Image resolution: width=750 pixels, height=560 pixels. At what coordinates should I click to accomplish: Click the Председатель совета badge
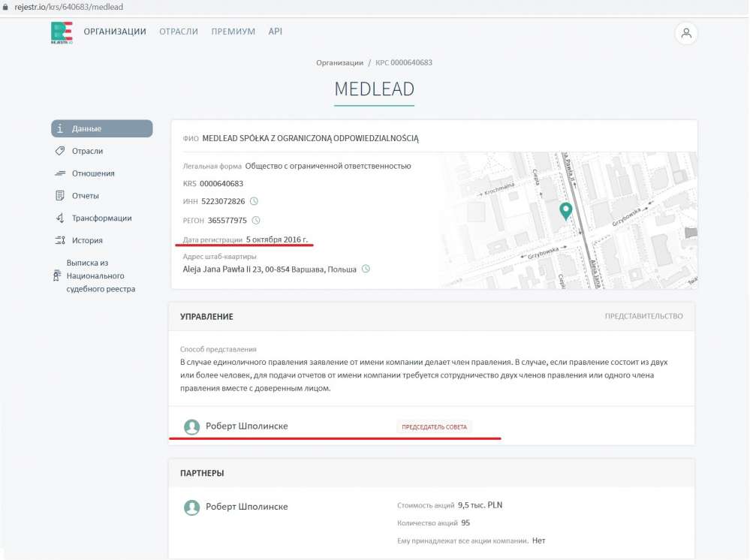click(434, 427)
